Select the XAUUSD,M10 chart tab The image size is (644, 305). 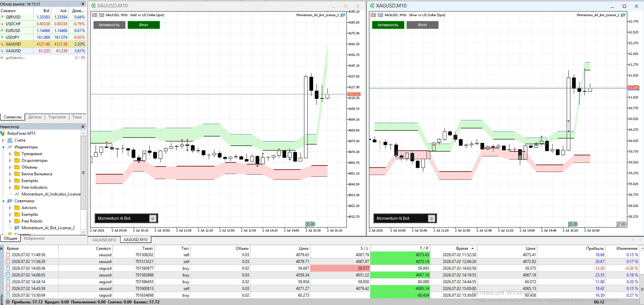(x=104, y=240)
